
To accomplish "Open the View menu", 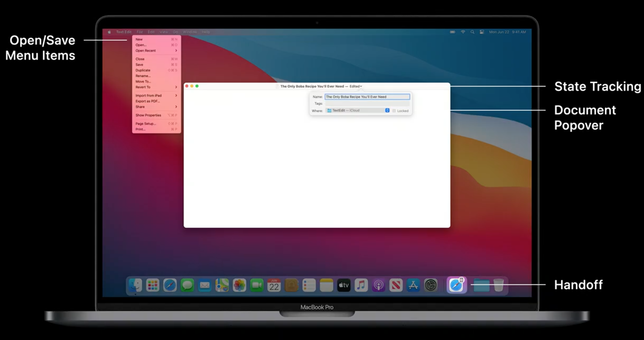I will coord(164,32).
